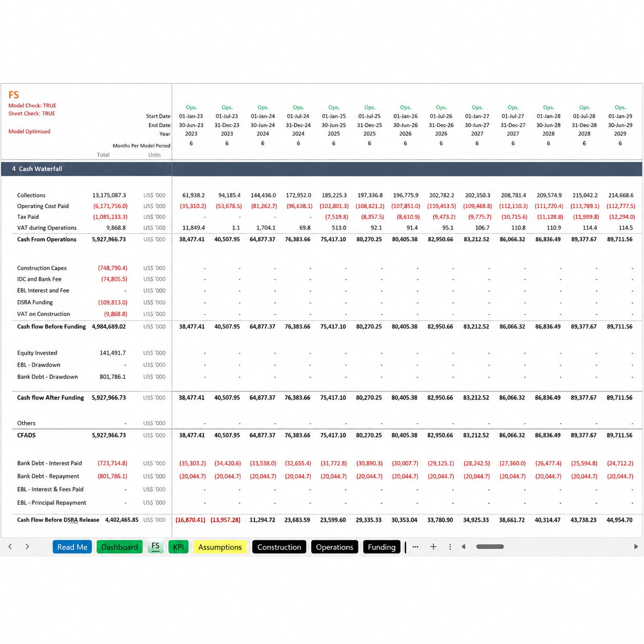Click the horizontal scrollbar thumb
The width and height of the screenshot is (644, 644).
pos(490,547)
